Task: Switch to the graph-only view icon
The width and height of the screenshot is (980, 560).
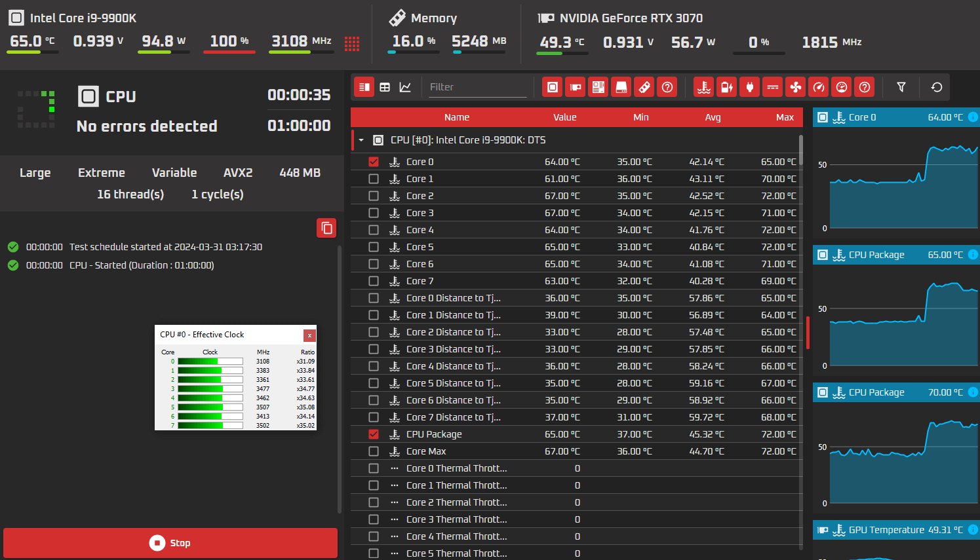Action: pos(405,87)
